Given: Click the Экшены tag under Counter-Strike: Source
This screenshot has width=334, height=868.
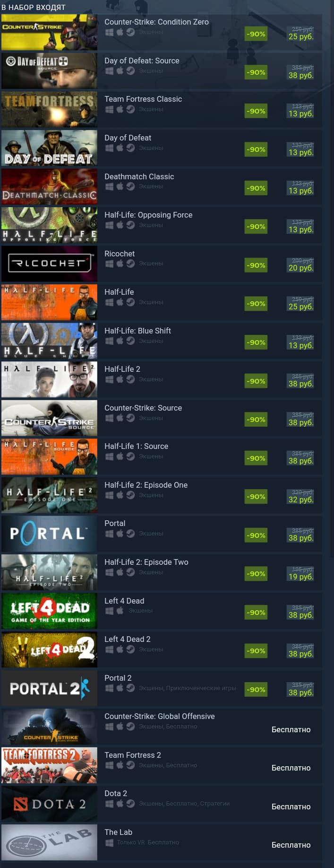Looking at the screenshot, I should 151,418.
